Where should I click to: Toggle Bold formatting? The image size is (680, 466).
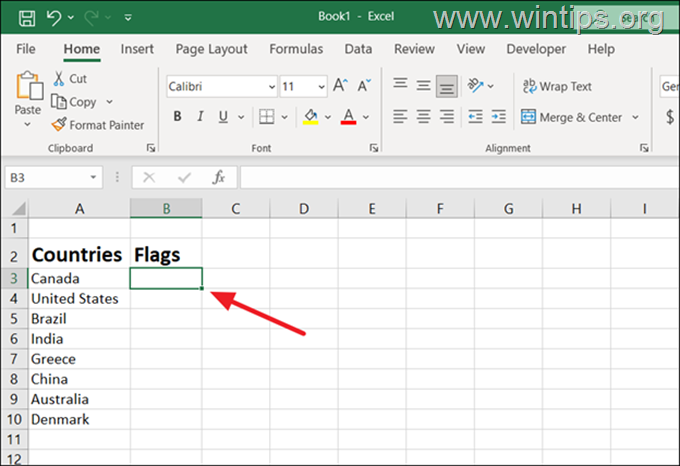[177, 117]
